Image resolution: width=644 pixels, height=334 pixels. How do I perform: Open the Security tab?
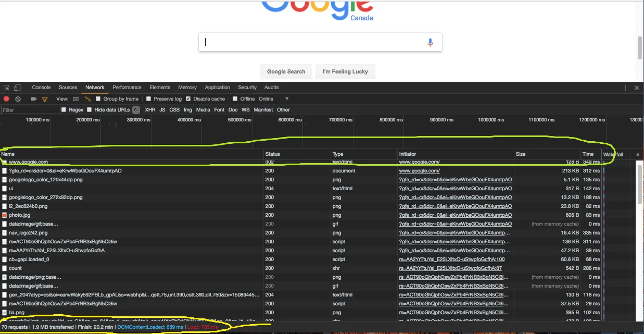coord(247,88)
